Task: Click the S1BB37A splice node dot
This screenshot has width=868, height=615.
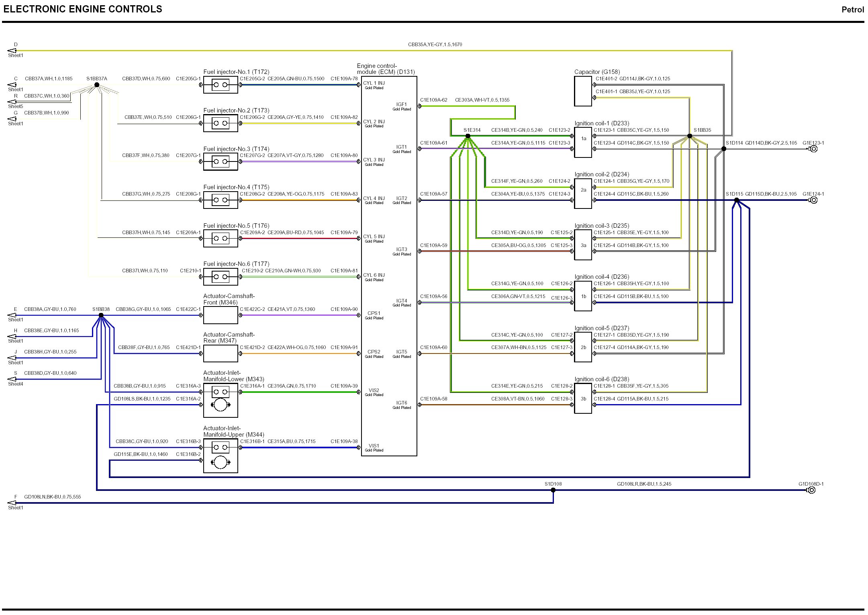Action: pos(97,85)
